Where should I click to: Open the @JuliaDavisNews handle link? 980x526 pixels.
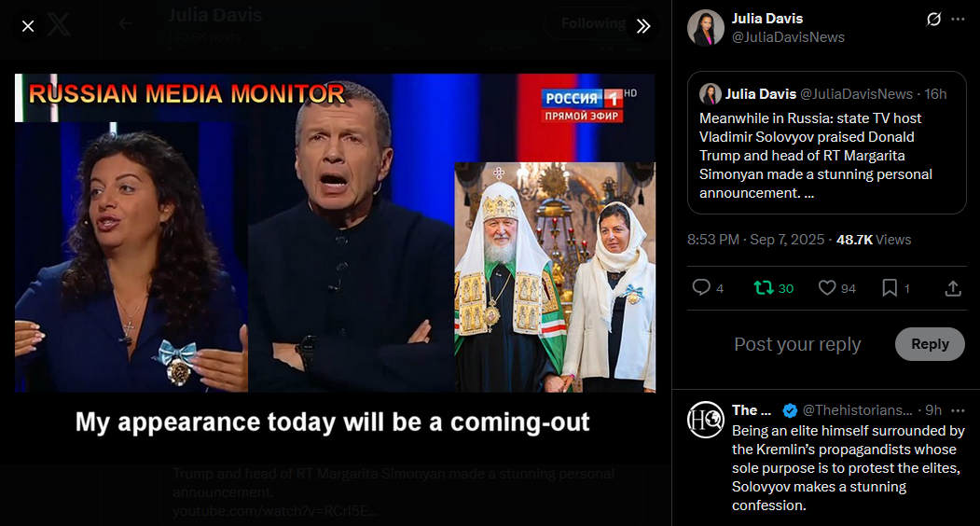point(788,37)
